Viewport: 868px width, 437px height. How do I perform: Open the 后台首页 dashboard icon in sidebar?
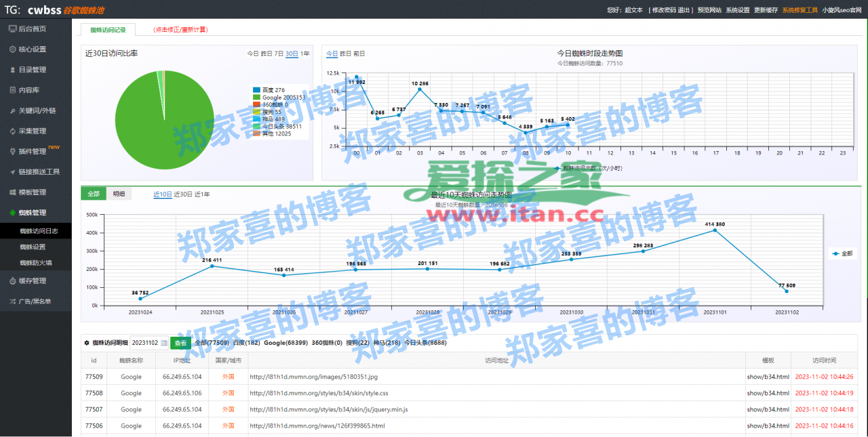pyautogui.click(x=12, y=28)
